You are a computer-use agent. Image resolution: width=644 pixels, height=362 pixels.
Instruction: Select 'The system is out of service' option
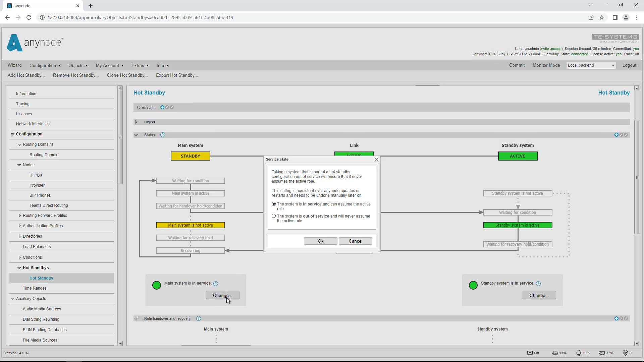pos(274,216)
